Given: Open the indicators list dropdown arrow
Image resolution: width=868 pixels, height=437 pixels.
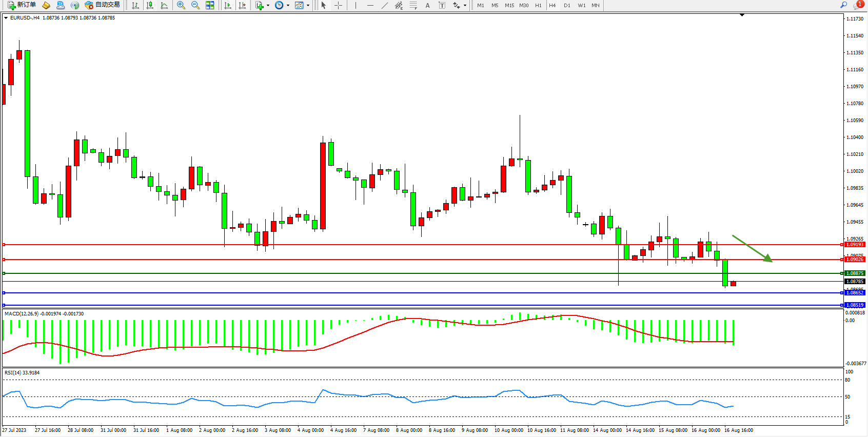Looking at the screenshot, I should (268, 5).
